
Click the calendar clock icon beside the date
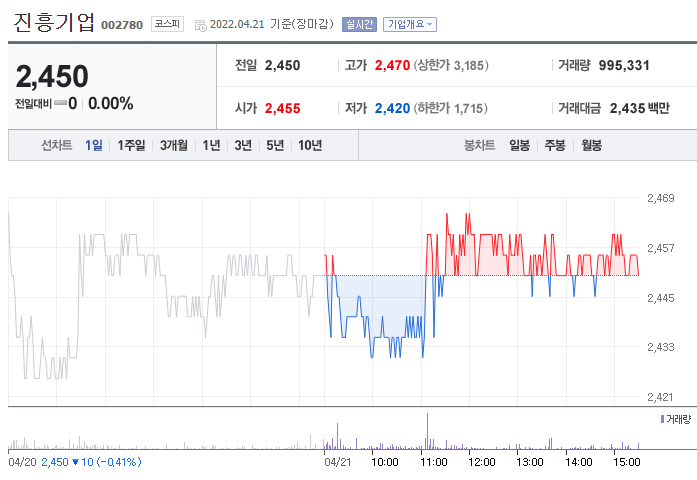pos(201,25)
